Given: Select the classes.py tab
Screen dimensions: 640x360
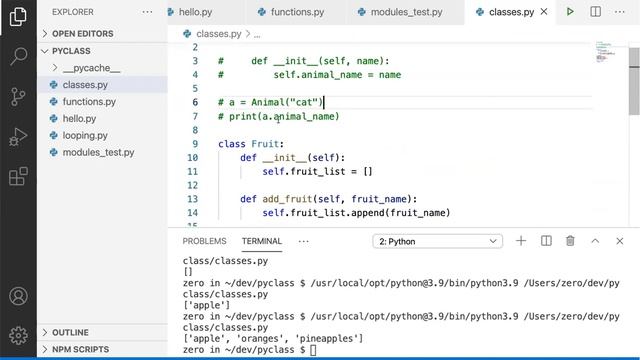Looking at the screenshot, I should 511,12.
